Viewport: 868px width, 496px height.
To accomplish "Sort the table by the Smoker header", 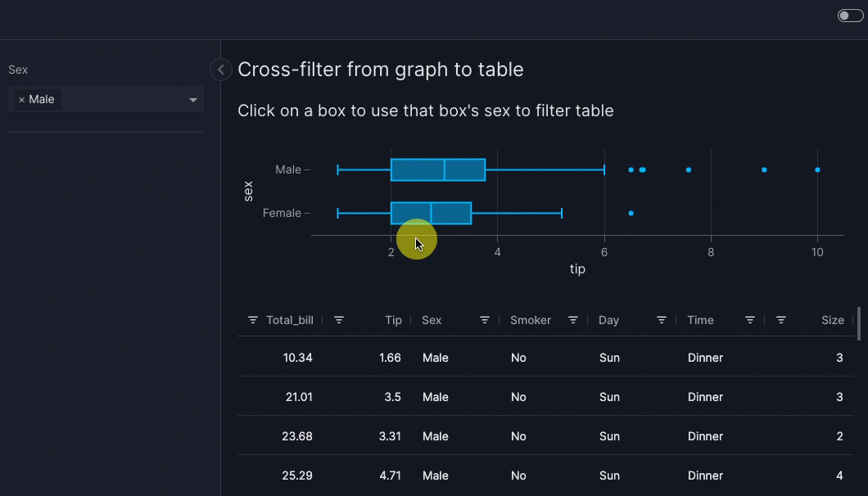I will tap(531, 320).
